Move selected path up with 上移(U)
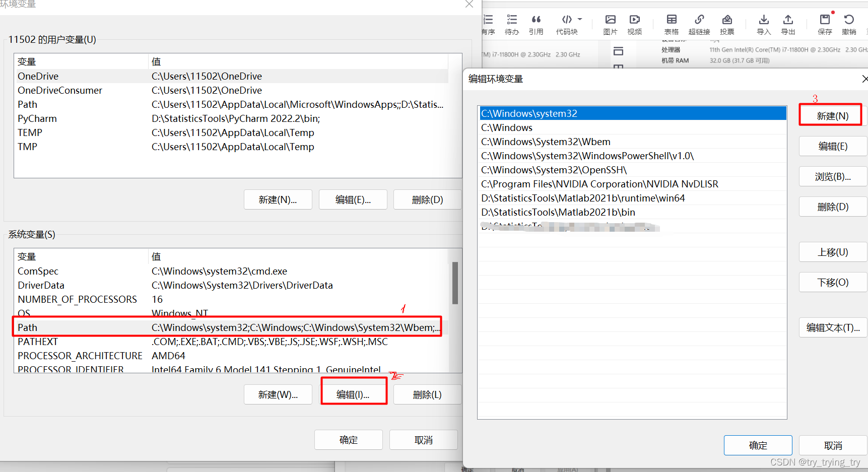 pos(832,252)
